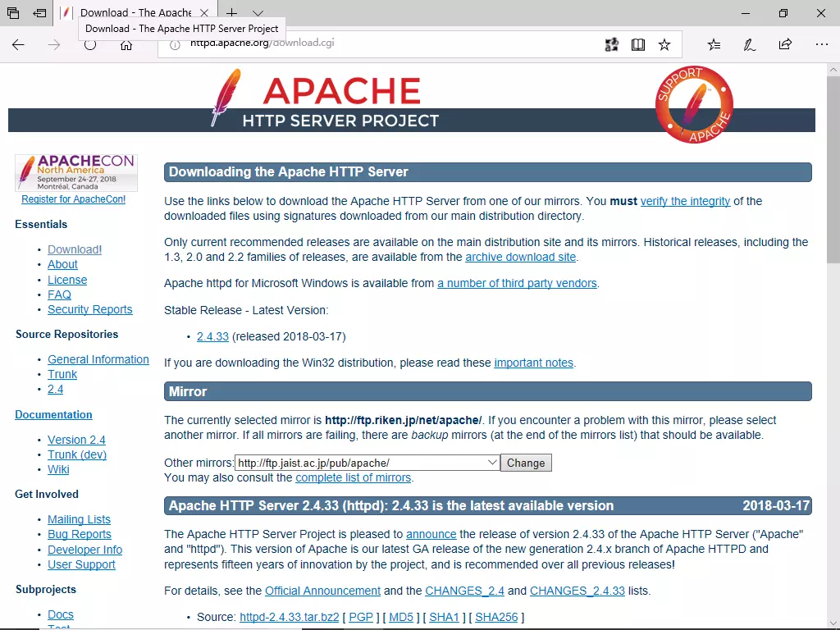This screenshot has width=840, height=630.
Task: Click the Share page icon
Action: (785, 45)
